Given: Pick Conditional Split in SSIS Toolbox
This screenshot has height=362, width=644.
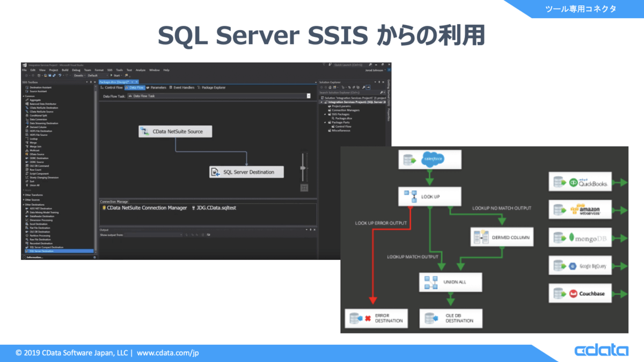Looking at the screenshot, I should [37, 115].
